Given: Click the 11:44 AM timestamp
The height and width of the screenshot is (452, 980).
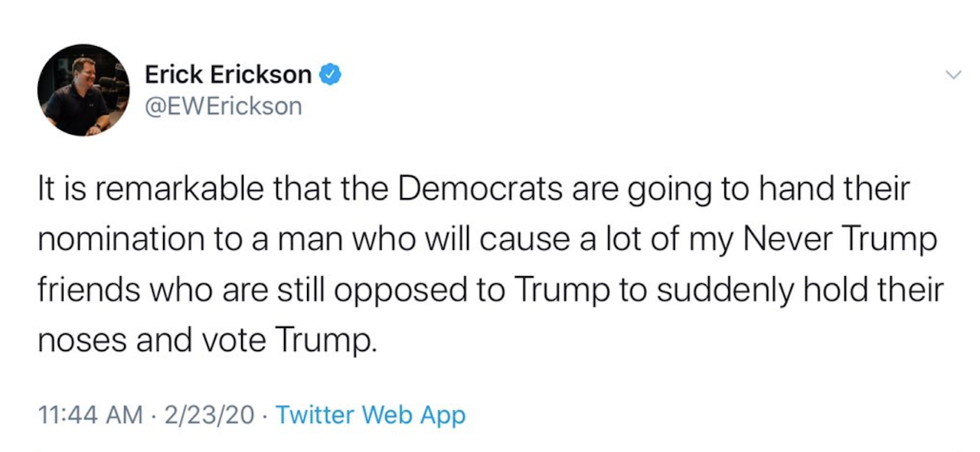Looking at the screenshot, I should [x=90, y=415].
